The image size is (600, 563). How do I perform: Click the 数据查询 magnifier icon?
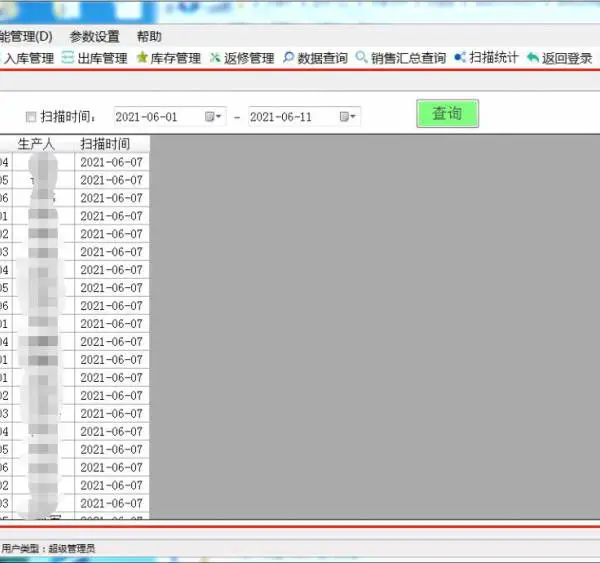click(x=289, y=57)
